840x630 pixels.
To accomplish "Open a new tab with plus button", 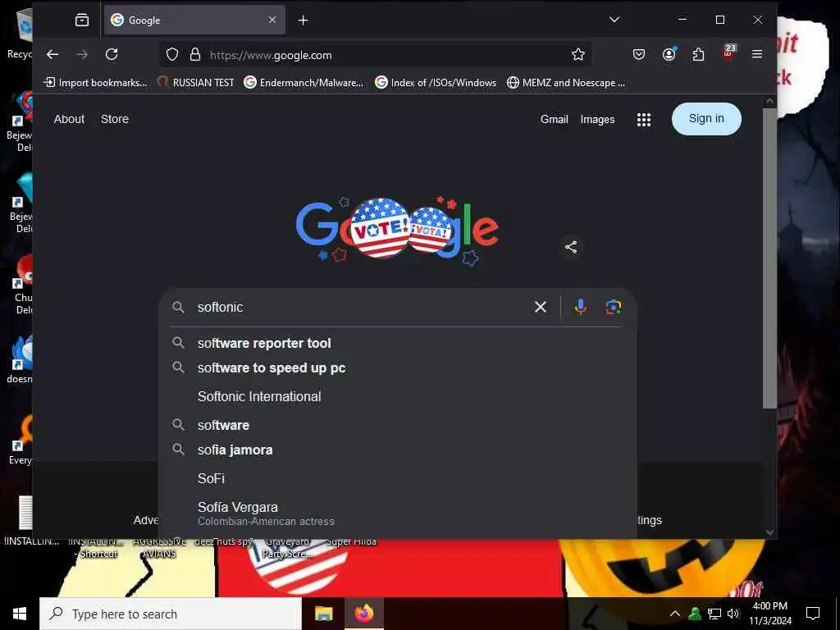I will pyautogui.click(x=304, y=21).
